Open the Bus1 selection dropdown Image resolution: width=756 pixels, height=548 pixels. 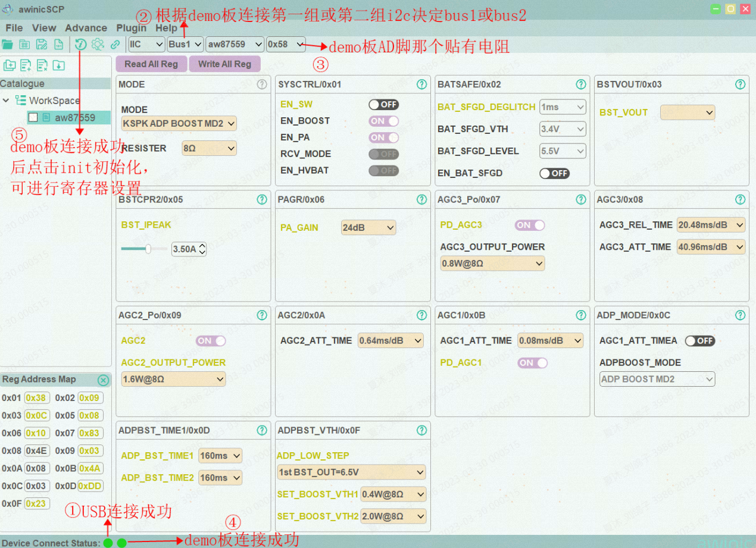tap(185, 44)
